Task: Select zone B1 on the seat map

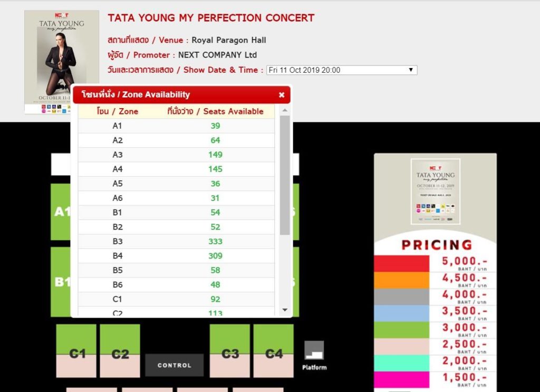Action: [61, 282]
